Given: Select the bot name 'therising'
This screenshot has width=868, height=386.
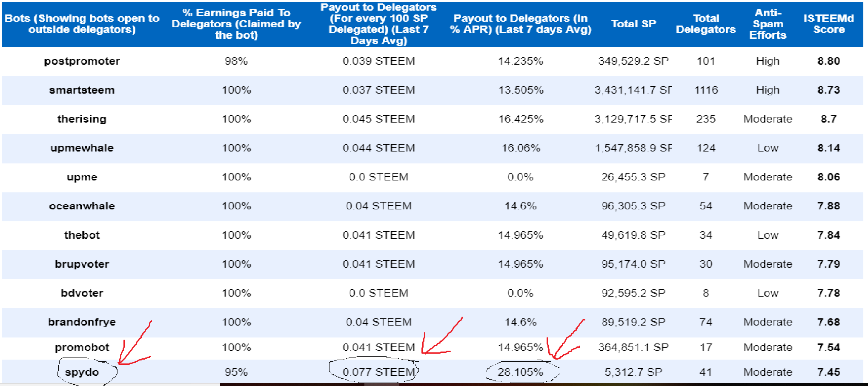Looking at the screenshot, I should coord(82,119).
